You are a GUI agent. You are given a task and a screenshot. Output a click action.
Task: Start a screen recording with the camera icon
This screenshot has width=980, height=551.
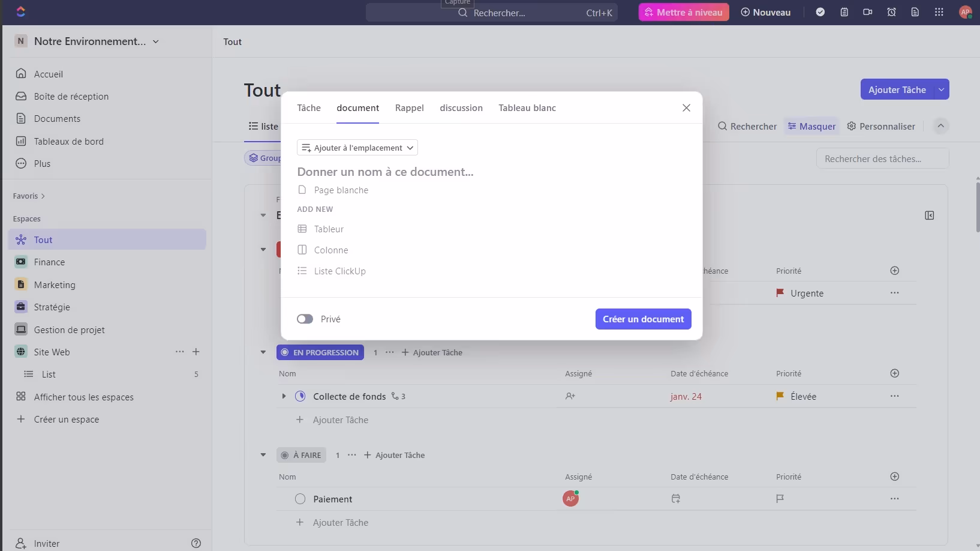click(x=867, y=12)
